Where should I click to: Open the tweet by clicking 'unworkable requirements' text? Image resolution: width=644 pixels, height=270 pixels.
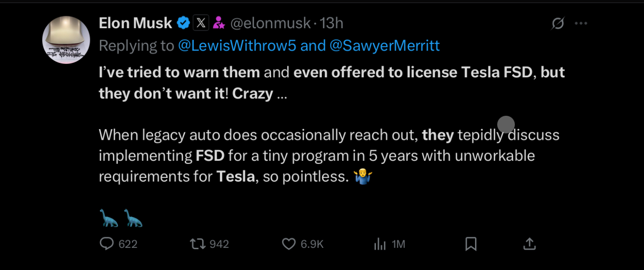pos(494,156)
